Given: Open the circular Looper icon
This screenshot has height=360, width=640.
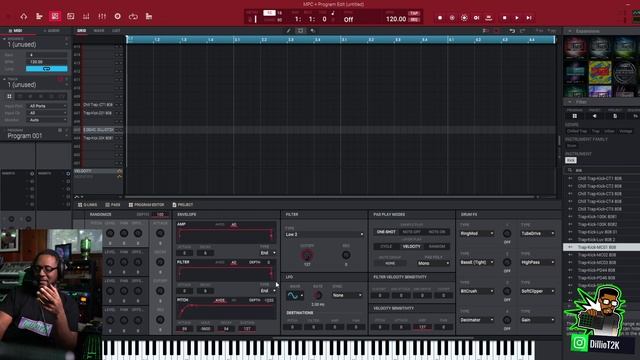Looking at the screenshot, I should coord(118,16).
